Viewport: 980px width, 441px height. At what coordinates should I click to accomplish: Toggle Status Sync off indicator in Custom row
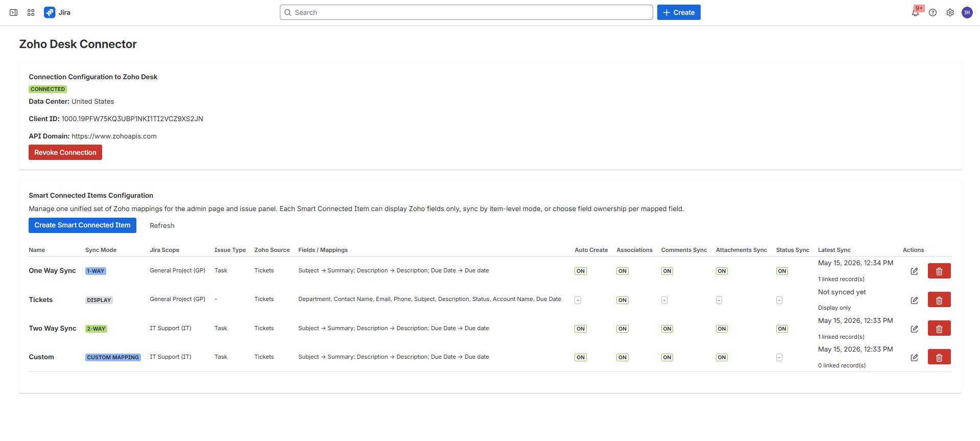pos(779,358)
